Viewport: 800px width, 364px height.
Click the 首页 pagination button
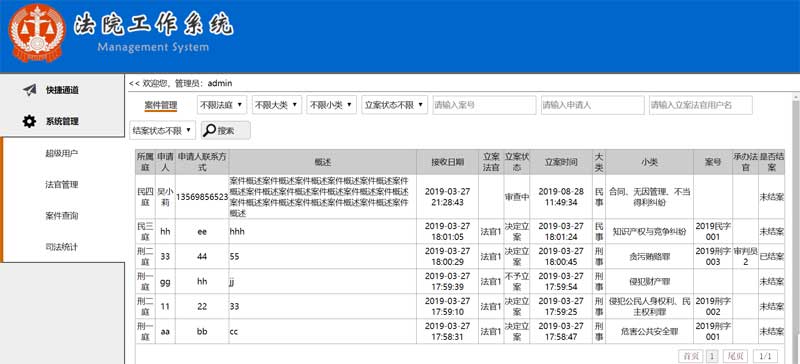pyautogui.click(x=690, y=356)
